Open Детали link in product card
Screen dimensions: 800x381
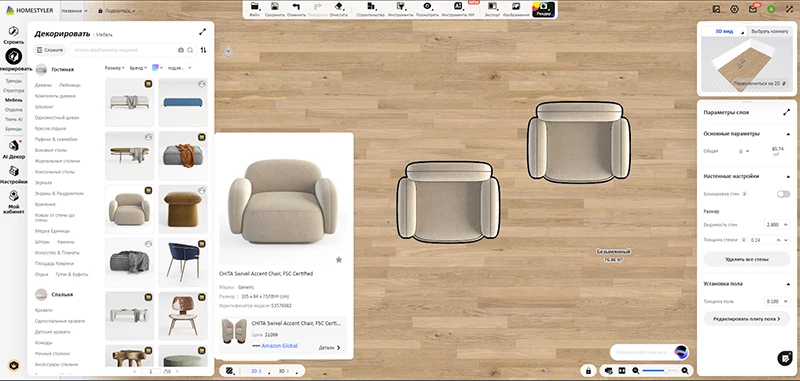click(329, 348)
